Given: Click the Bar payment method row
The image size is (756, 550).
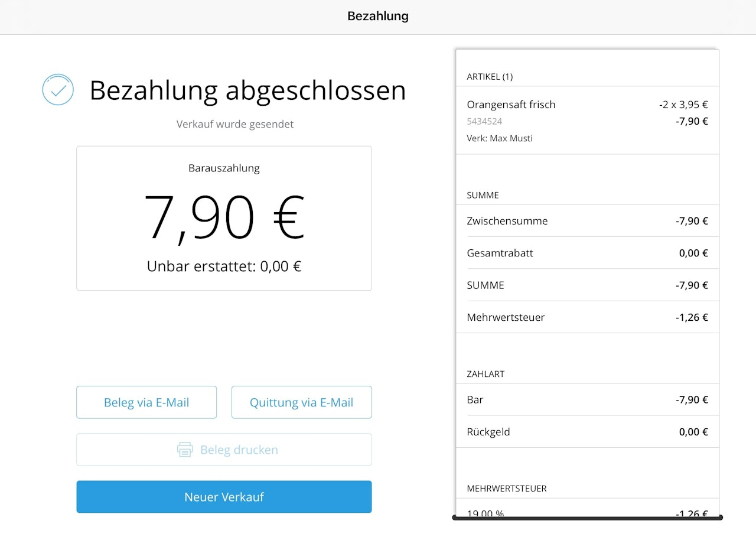Looking at the screenshot, I should pyautogui.click(x=587, y=400).
